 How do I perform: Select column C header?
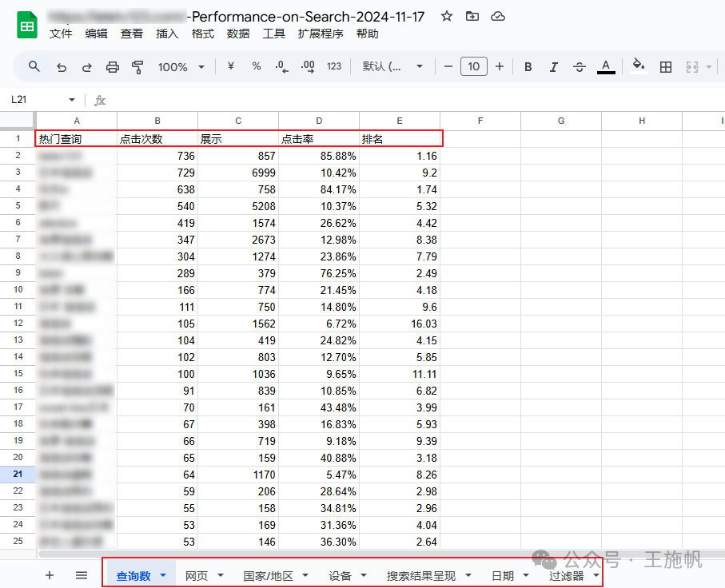tap(238, 121)
